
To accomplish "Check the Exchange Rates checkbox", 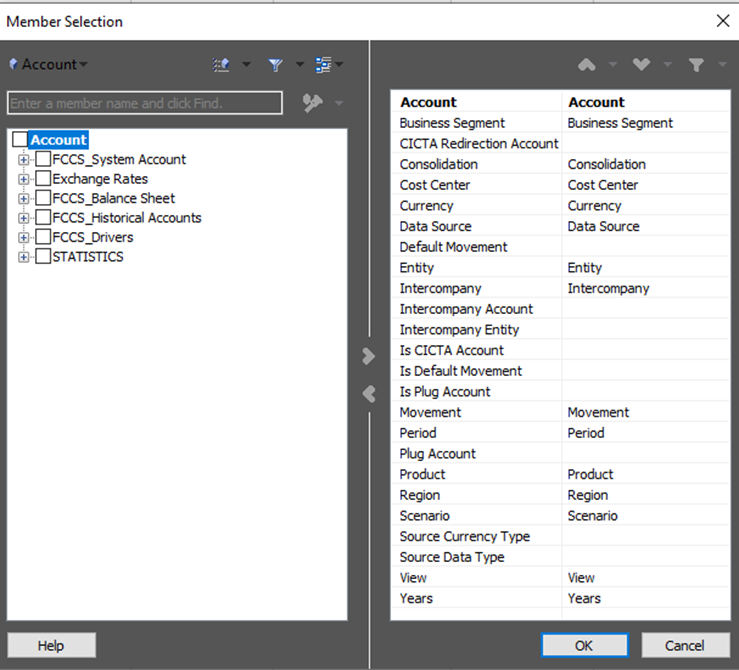I will pos(43,179).
